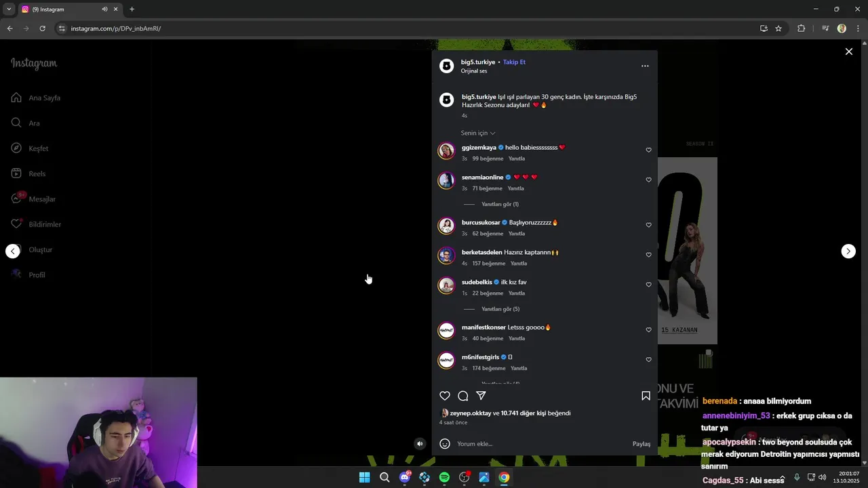Save post with bookmark icon

[646, 396]
